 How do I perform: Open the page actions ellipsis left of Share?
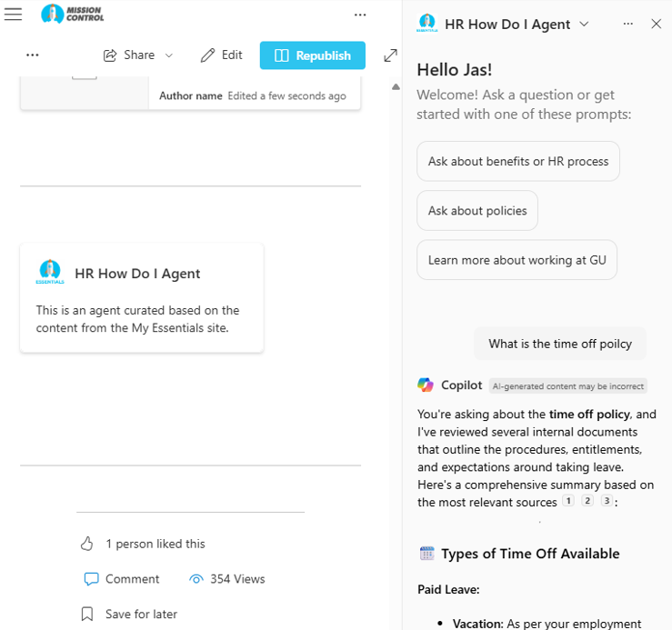[33, 55]
